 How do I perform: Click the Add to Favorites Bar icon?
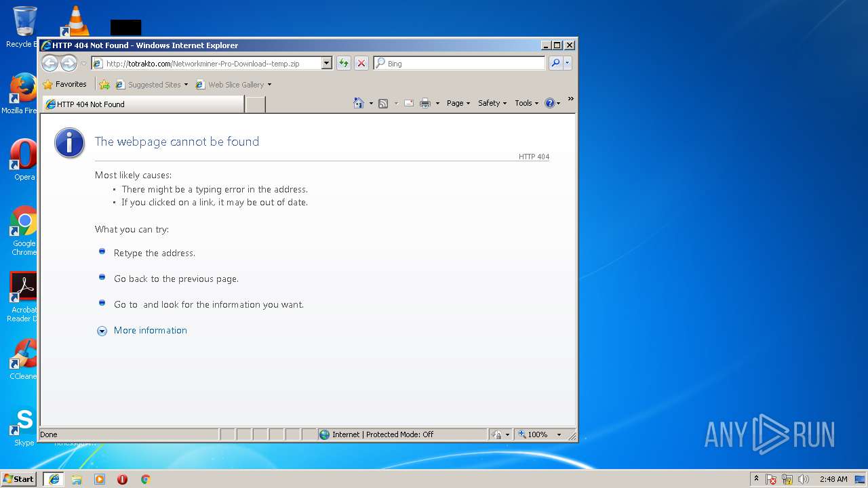coord(104,85)
